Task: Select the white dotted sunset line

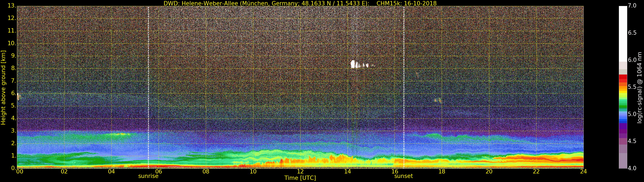Action: pyautogui.click(x=404, y=87)
